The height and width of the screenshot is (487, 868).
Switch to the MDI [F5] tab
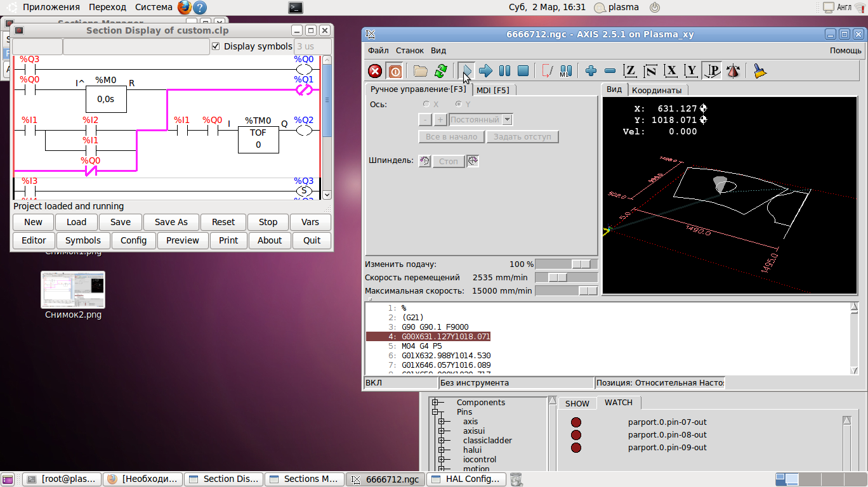point(492,90)
